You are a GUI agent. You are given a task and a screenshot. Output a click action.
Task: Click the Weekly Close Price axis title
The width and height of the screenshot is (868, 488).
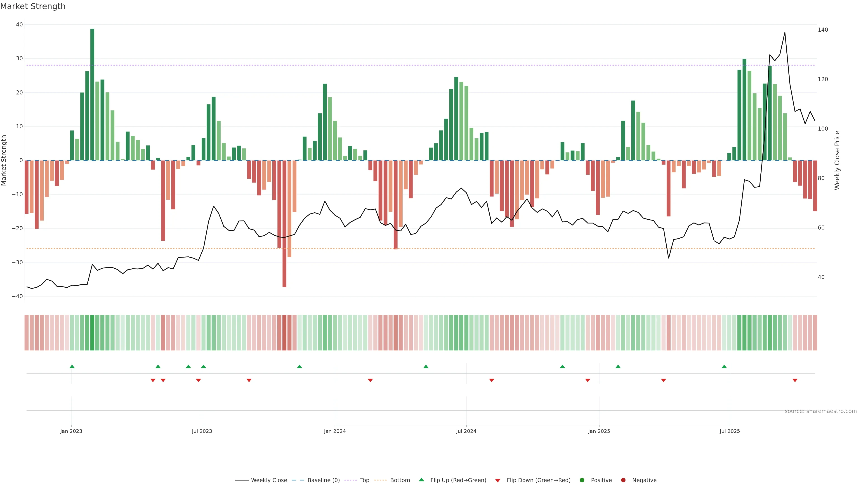tap(837, 160)
